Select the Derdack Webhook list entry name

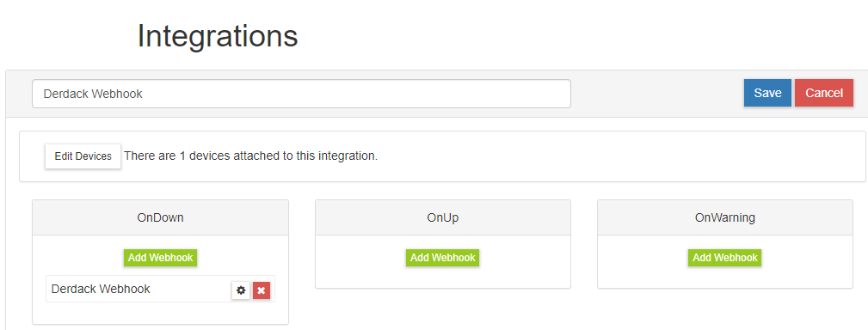pyautogui.click(x=100, y=289)
